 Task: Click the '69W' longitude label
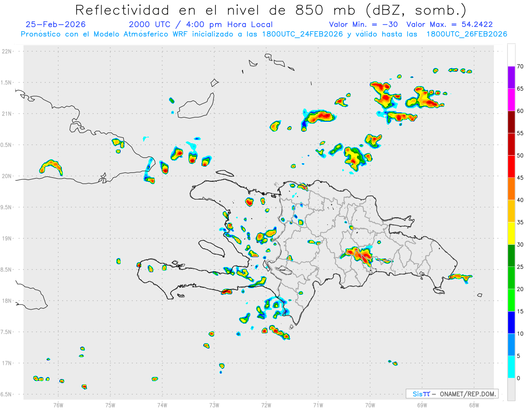point(422,405)
